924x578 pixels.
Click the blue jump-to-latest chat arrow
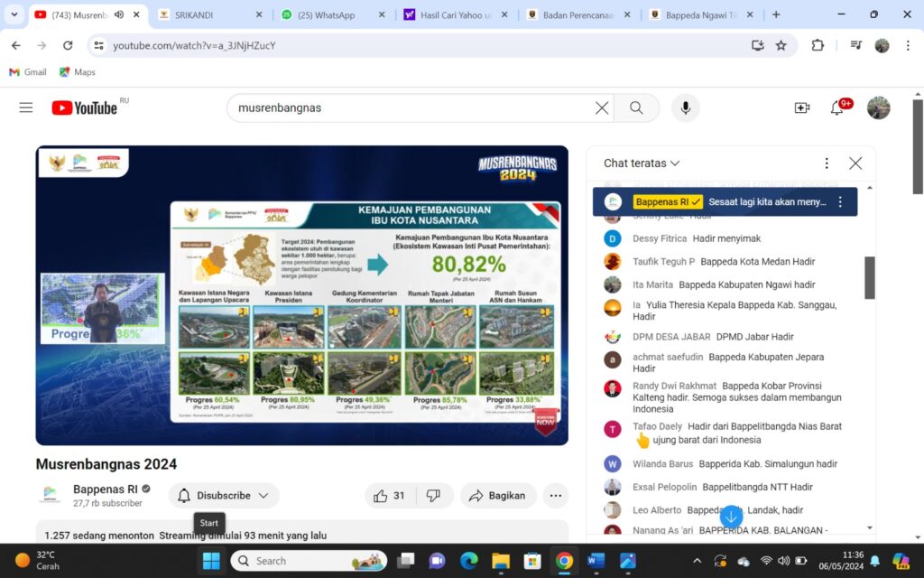pyautogui.click(x=731, y=517)
